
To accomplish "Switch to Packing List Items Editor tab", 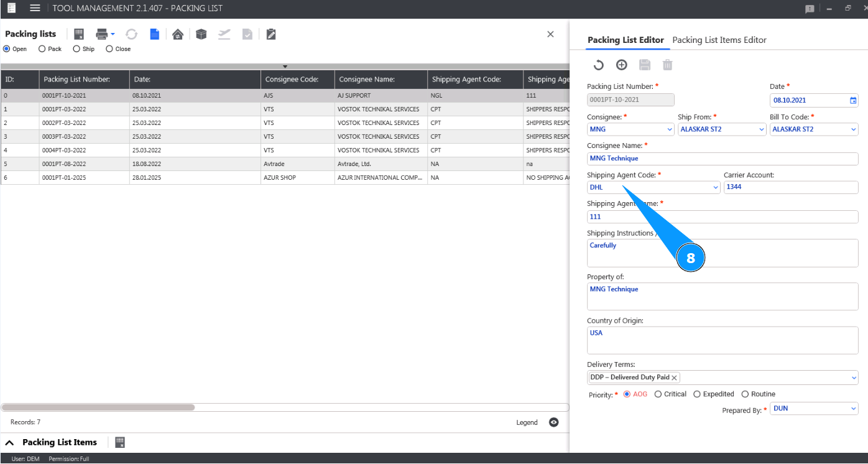I will pos(719,40).
